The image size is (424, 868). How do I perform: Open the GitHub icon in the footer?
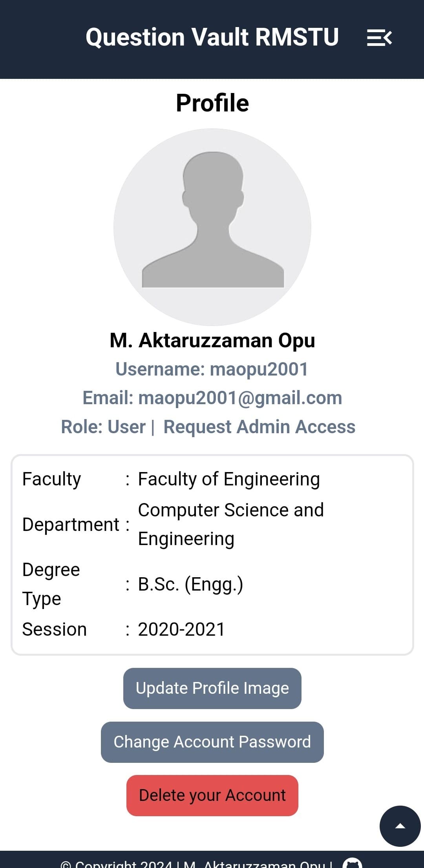pos(352,864)
